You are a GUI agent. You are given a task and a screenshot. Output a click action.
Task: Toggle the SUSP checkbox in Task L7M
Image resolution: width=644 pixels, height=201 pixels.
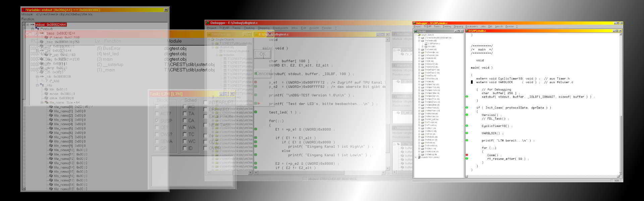click(157, 121)
